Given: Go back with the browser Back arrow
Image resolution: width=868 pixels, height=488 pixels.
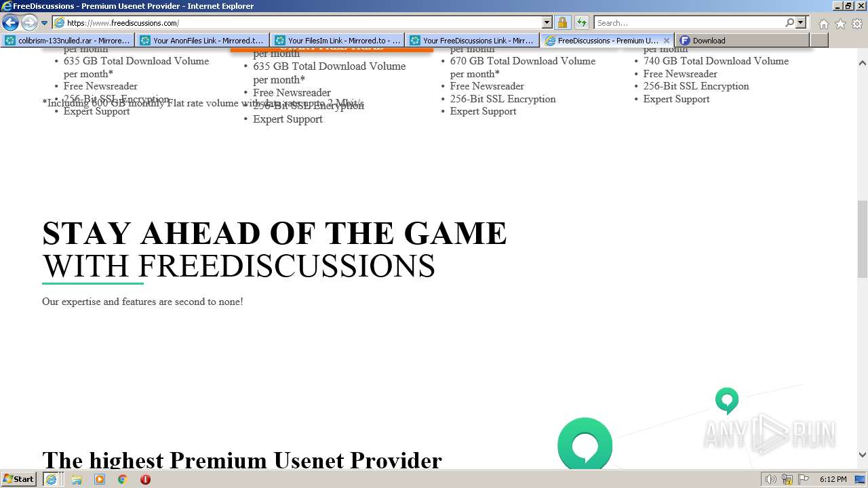Looking at the screenshot, I should (10, 22).
